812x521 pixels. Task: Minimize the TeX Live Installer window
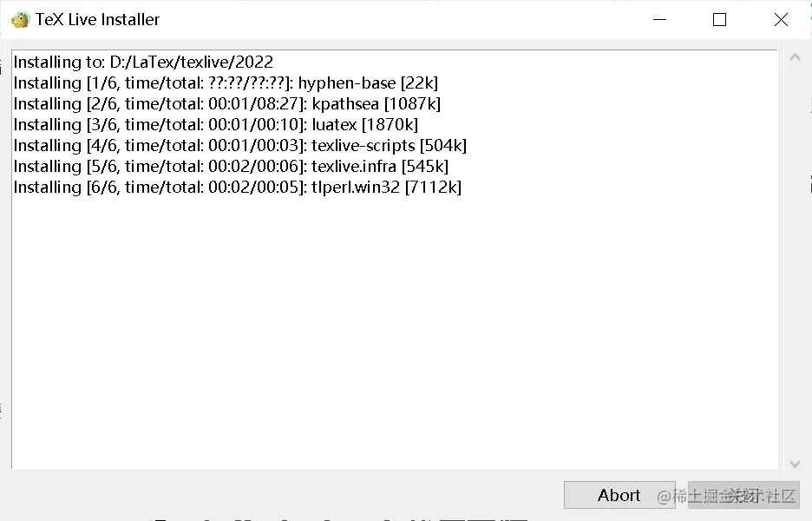[657, 19]
